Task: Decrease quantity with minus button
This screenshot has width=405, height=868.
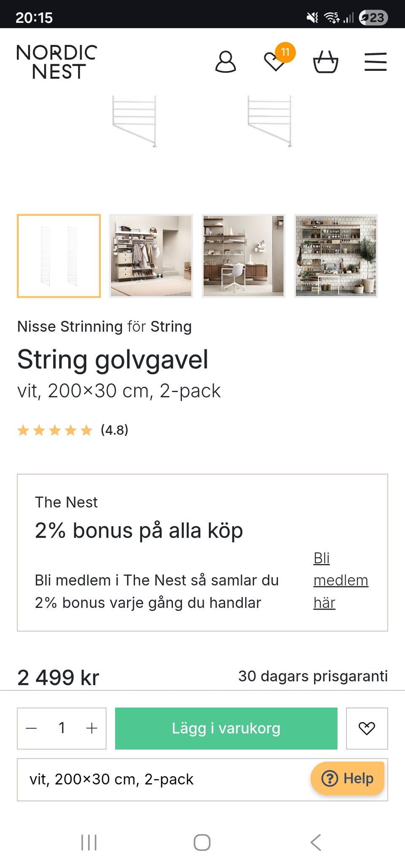Action: tap(32, 728)
